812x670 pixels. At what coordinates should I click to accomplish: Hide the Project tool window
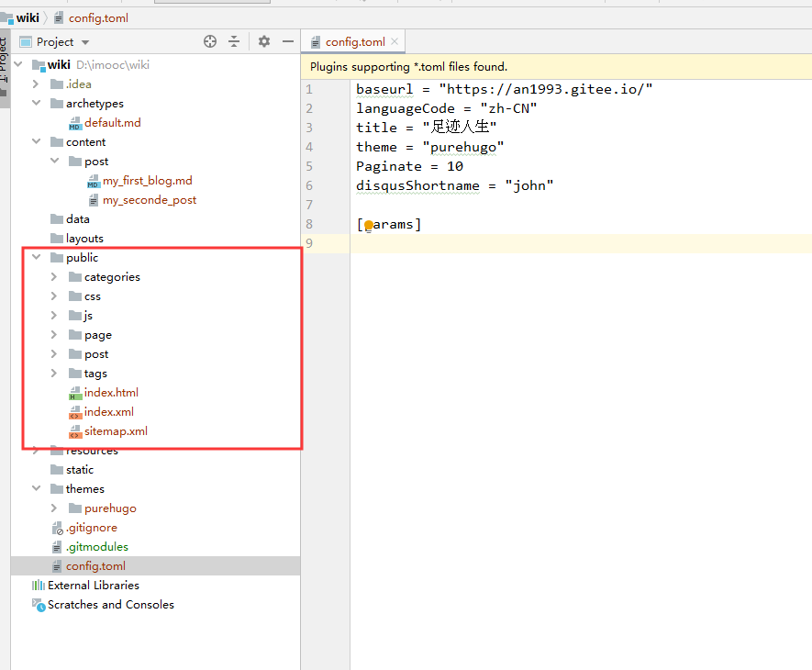point(288,41)
